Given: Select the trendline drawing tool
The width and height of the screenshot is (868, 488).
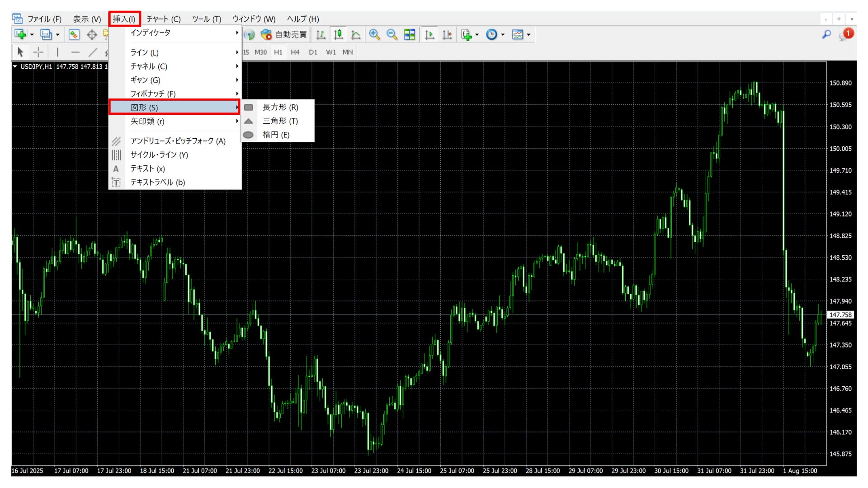Looking at the screenshot, I should (x=93, y=52).
